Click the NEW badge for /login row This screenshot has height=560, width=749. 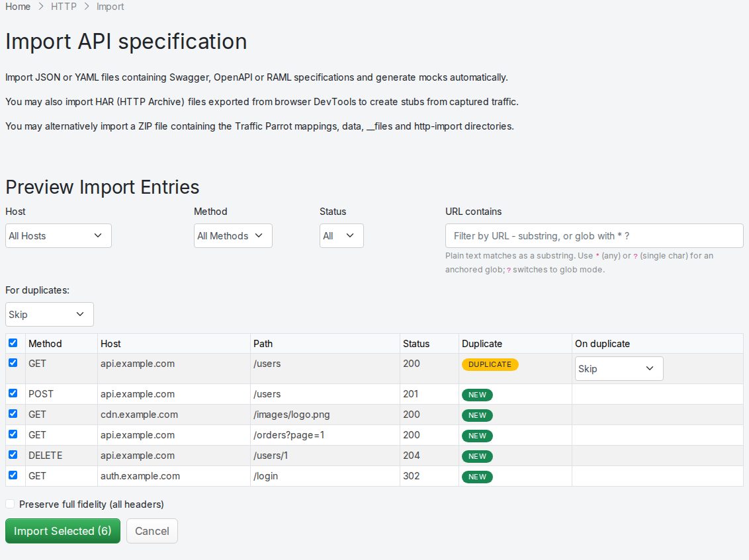click(x=476, y=477)
